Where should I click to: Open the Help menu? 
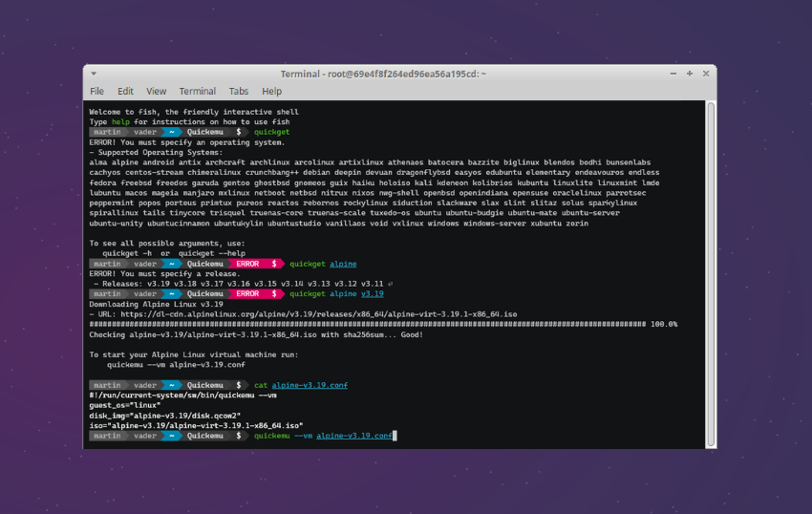(x=271, y=92)
